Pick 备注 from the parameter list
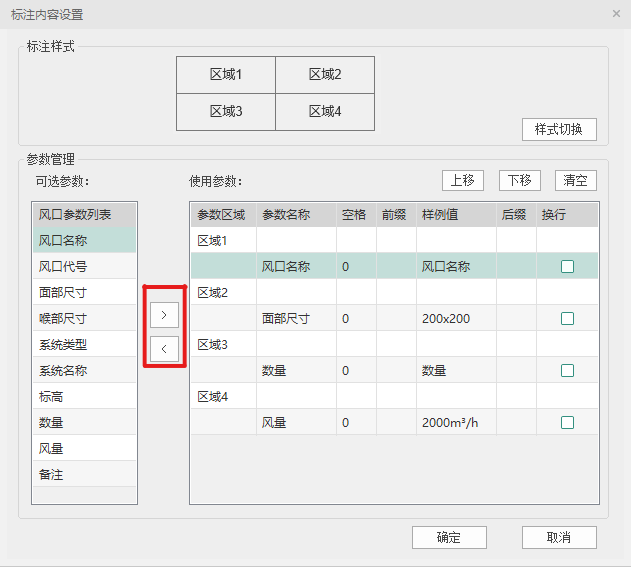The height and width of the screenshot is (567, 631). 84,475
